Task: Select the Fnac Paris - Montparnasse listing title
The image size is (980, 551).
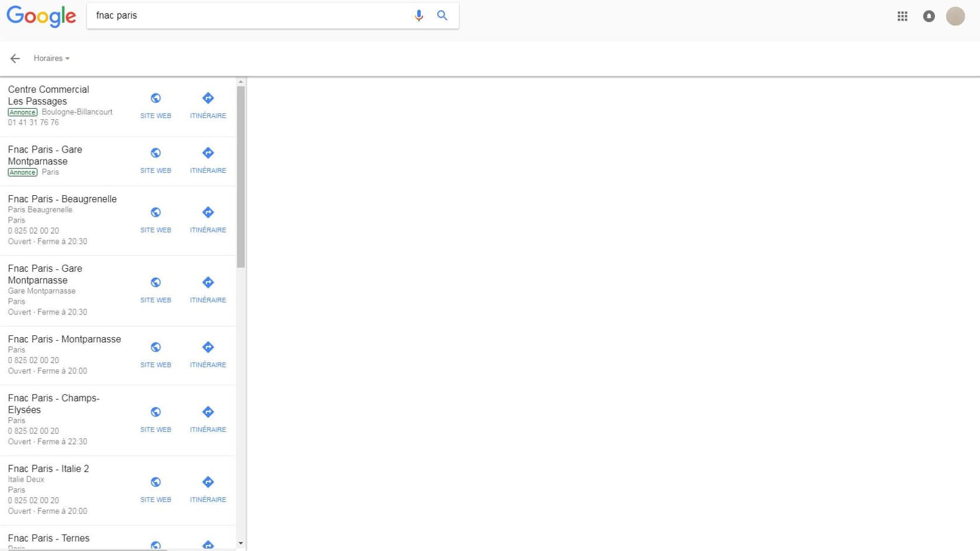Action: click(64, 339)
